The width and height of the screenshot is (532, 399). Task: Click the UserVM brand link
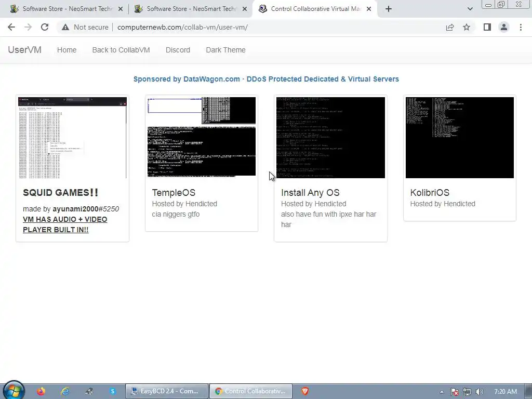click(25, 50)
